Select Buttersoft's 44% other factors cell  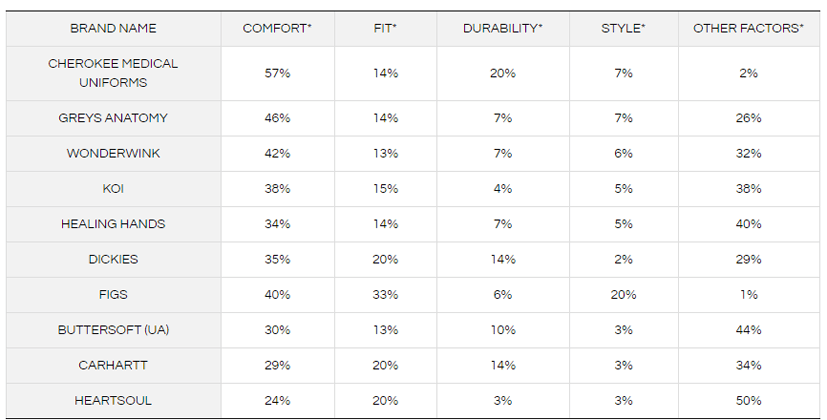point(748,330)
